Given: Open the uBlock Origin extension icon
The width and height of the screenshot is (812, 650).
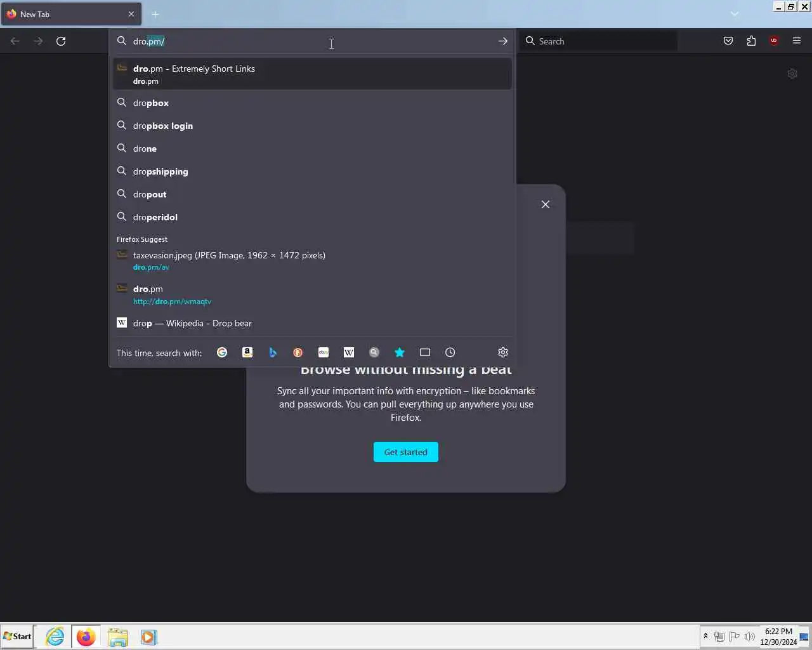Looking at the screenshot, I should point(774,41).
